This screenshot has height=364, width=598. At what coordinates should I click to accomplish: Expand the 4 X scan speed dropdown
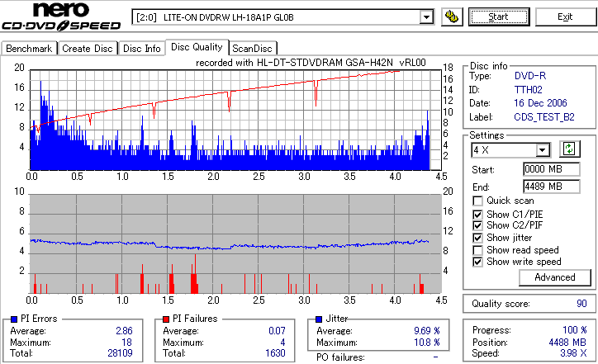[x=542, y=150]
